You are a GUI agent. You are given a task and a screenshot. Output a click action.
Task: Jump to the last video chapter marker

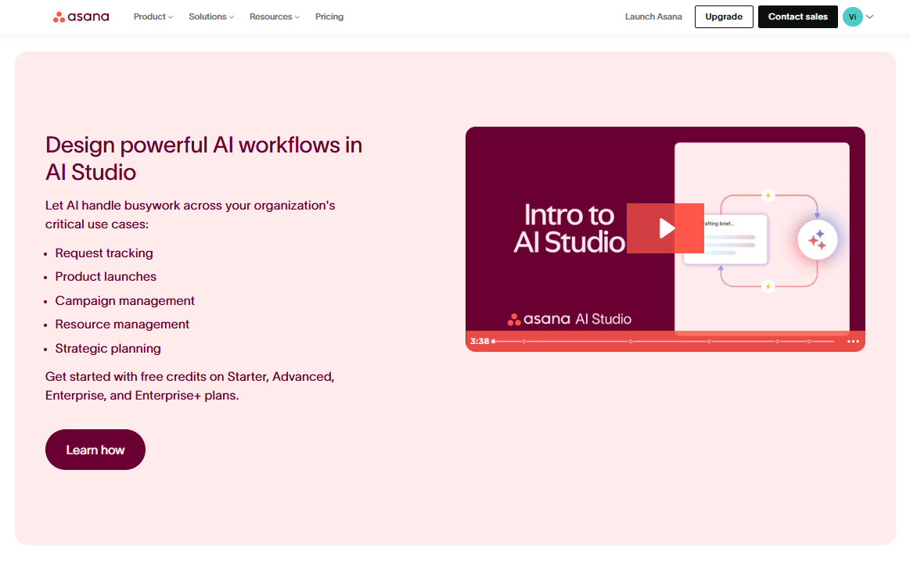point(810,342)
